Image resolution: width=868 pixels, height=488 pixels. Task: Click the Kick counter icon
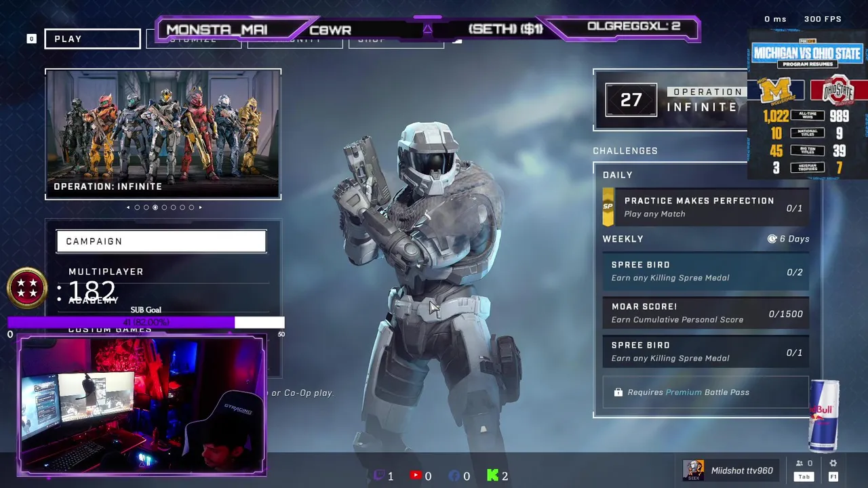(493, 476)
